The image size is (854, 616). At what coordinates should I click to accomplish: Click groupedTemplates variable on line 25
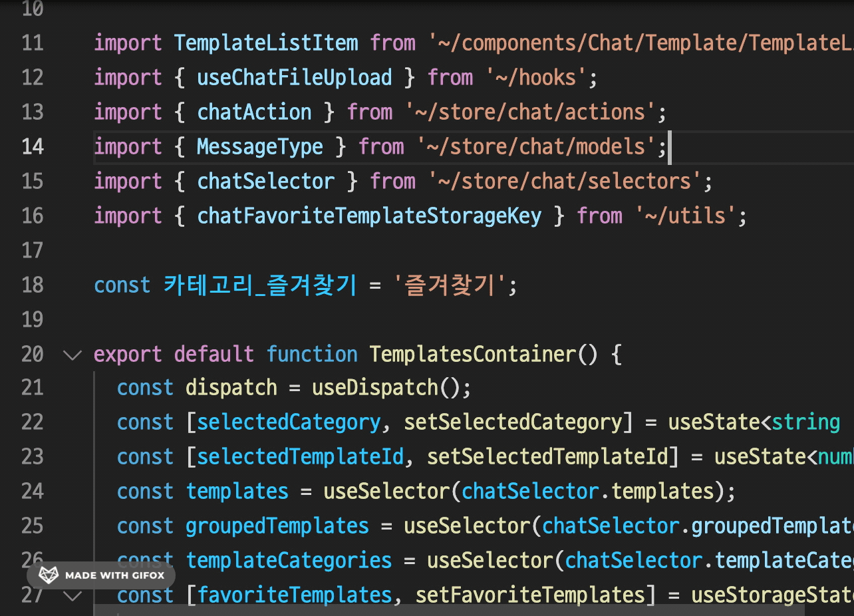[x=277, y=526]
